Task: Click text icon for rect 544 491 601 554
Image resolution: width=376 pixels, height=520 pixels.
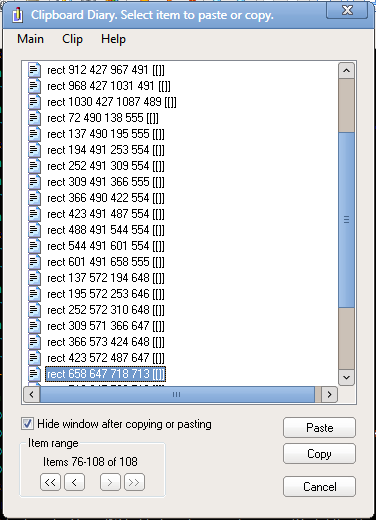Action: [x=34, y=246]
